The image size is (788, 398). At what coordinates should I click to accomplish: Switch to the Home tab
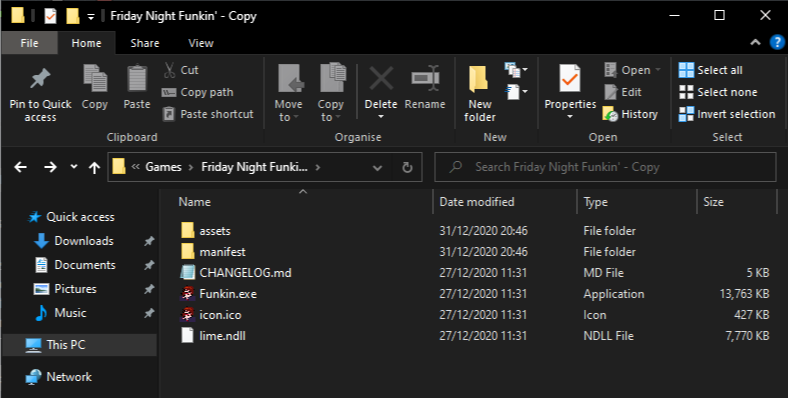pos(86,43)
